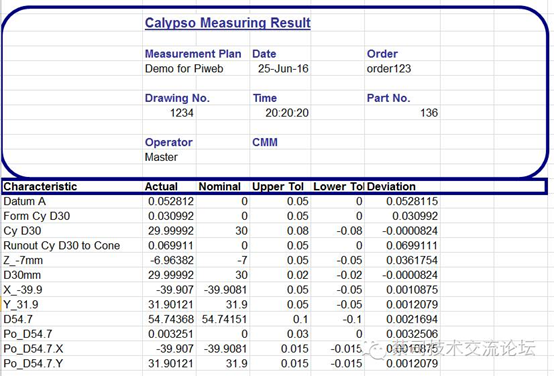The width and height of the screenshot is (554, 376).
Task: Click the Drawing No. label
Action: 177,98
